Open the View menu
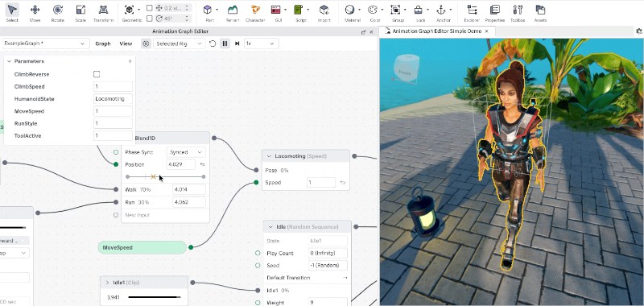This screenshot has height=306, width=644. point(126,43)
